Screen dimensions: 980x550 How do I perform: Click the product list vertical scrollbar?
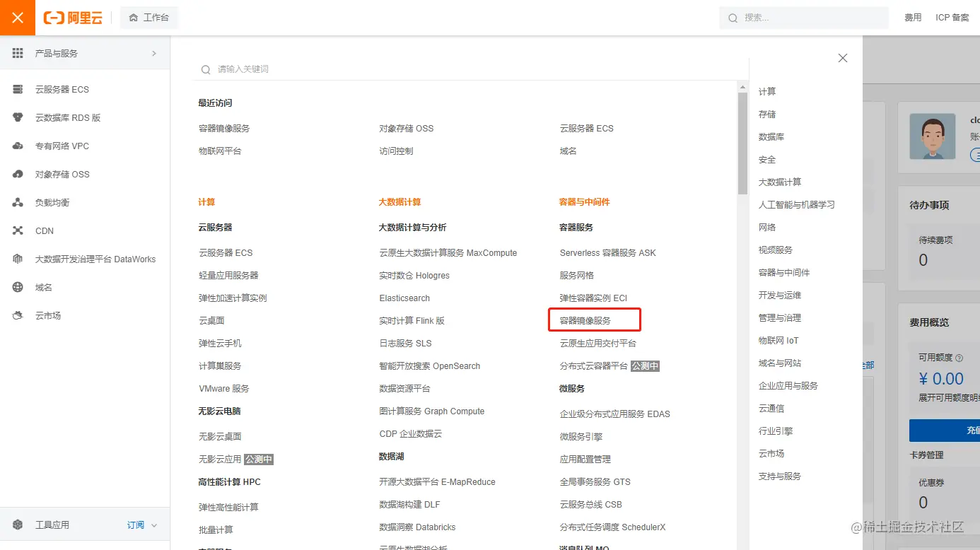point(742,144)
